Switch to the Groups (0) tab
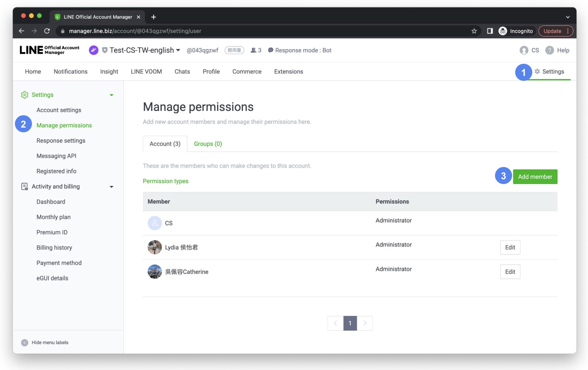The width and height of the screenshot is (588, 370). [x=208, y=144]
